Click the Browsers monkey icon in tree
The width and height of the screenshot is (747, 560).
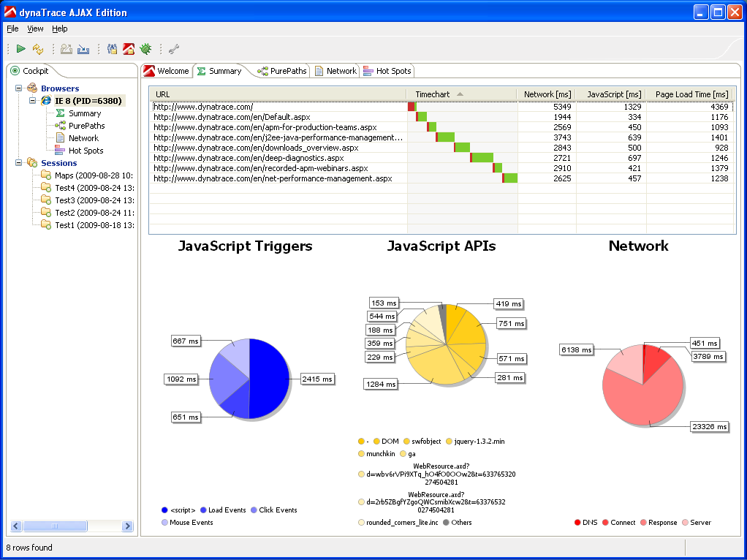32,88
